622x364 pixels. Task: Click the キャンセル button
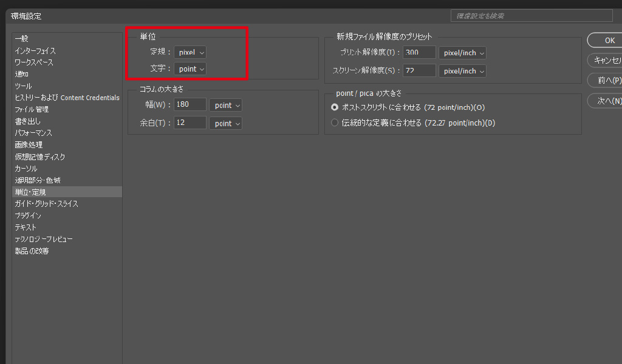(606, 60)
